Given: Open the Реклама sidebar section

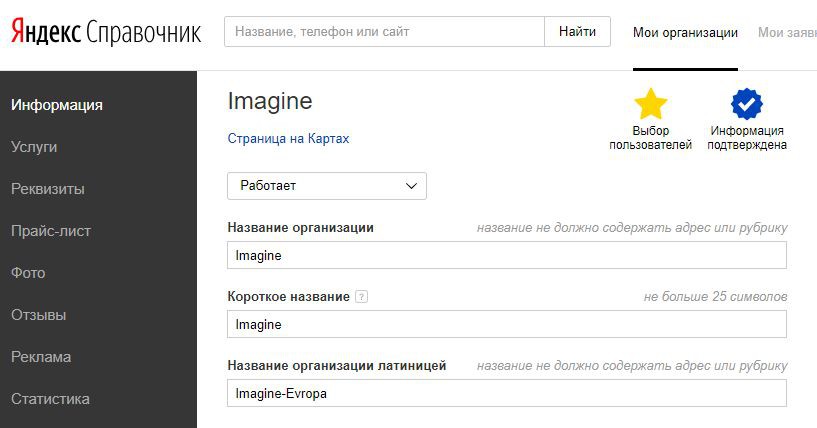Looking at the screenshot, I should (40, 357).
